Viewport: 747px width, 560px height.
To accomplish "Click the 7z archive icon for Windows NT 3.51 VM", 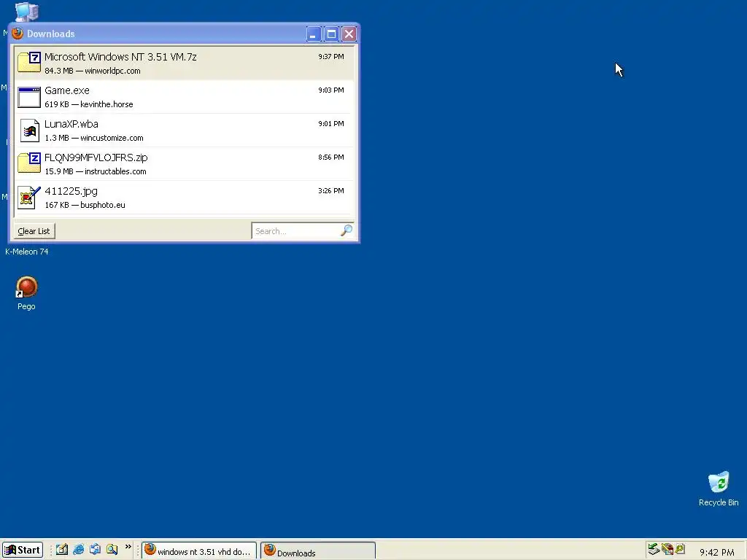I will click(x=29, y=63).
